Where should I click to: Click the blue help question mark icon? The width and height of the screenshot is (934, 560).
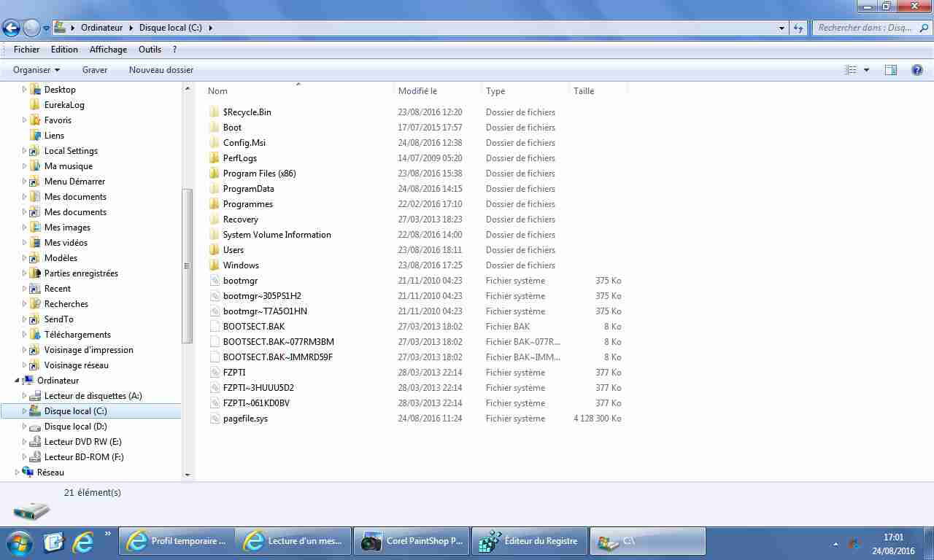[917, 70]
